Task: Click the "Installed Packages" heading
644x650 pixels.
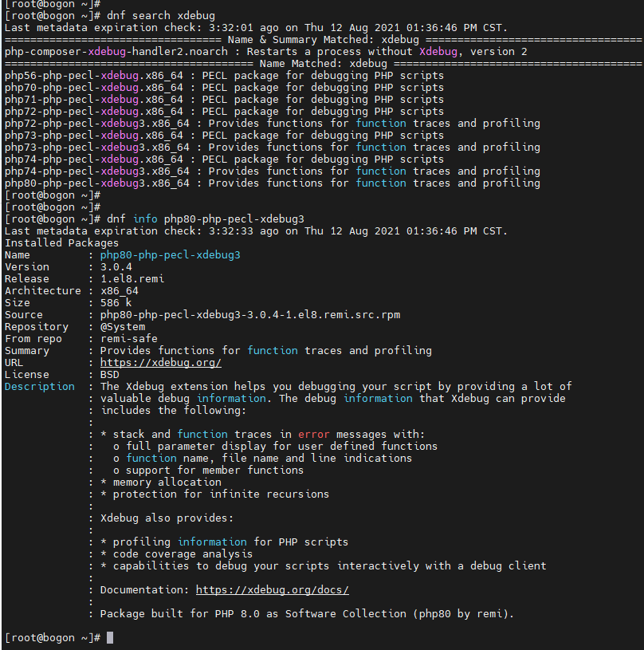Action: [x=61, y=243]
